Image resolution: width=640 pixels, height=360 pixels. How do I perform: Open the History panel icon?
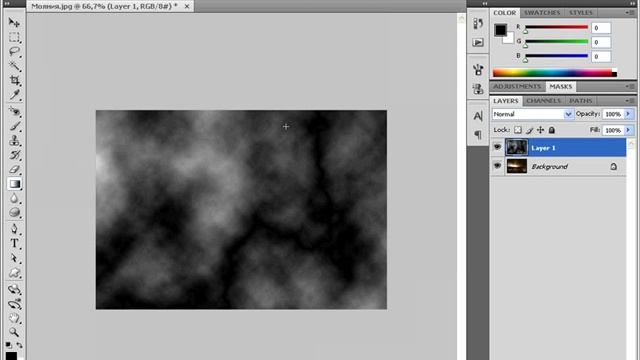(x=478, y=23)
